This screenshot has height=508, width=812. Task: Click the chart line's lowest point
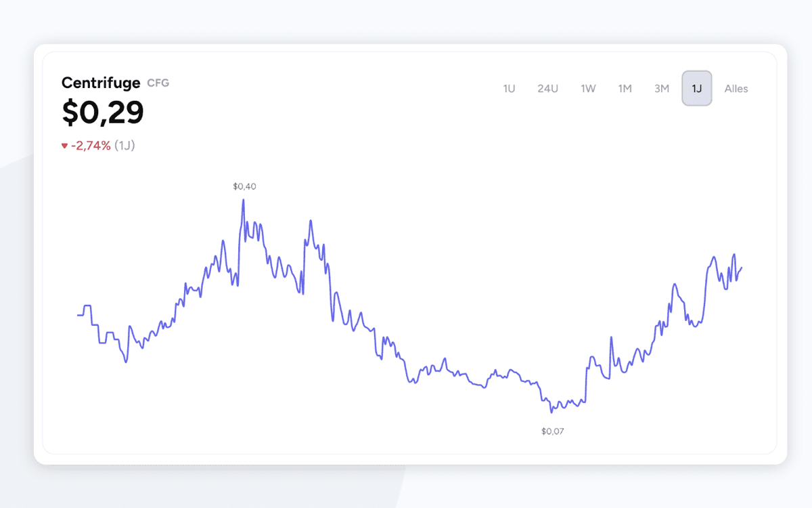pyautogui.click(x=551, y=412)
